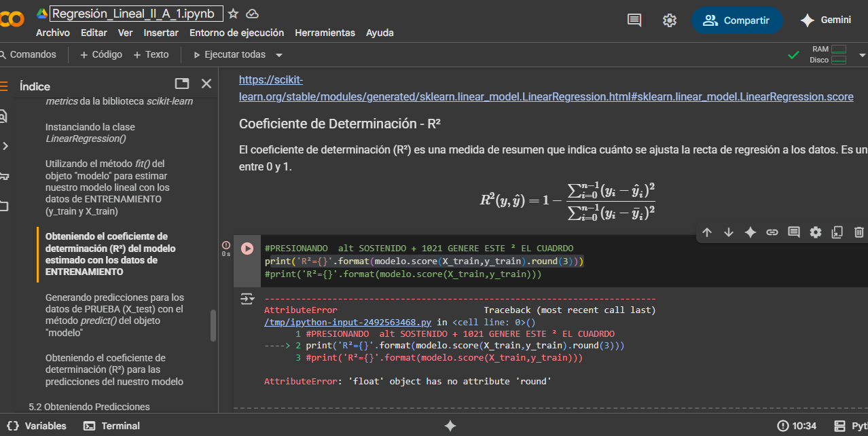Run the code cell with play button
This screenshot has width=868, height=436.
(x=247, y=249)
